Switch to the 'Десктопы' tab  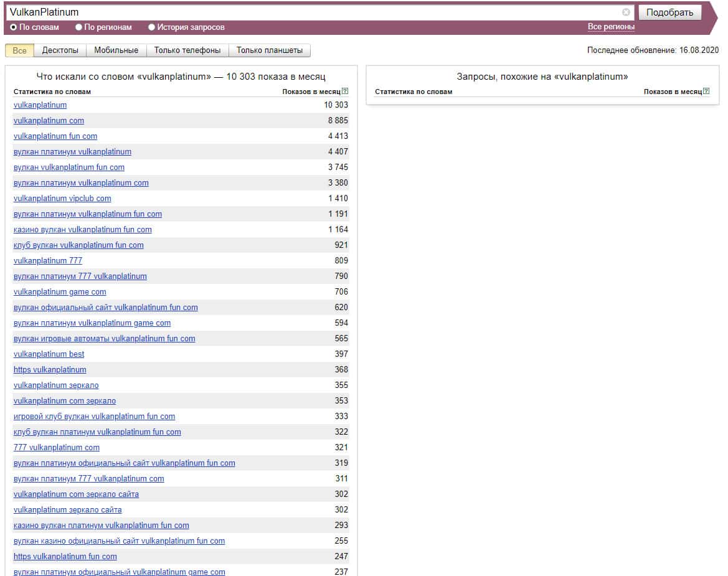[x=60, y=50]
